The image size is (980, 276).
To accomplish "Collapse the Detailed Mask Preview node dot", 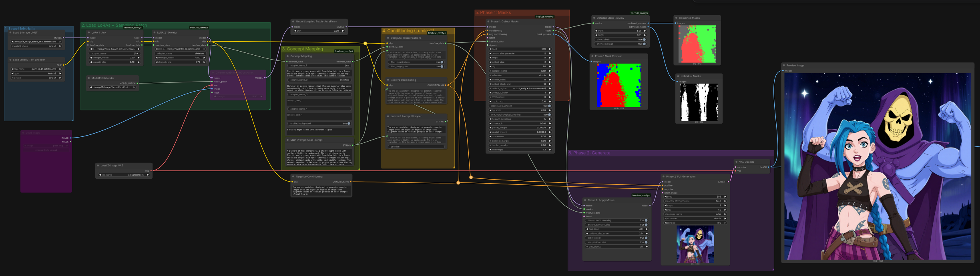I will (x=594, y=18).
